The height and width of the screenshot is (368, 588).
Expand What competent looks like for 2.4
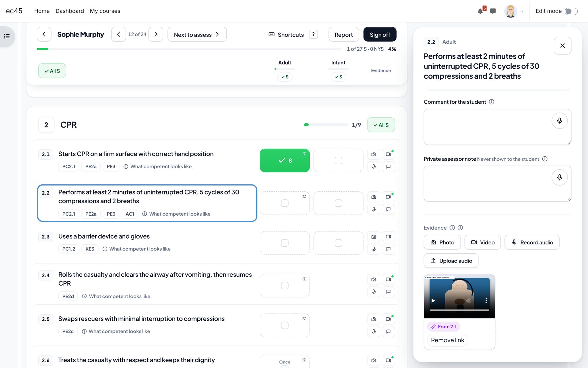pyautogui.click(x=116, y=296)
